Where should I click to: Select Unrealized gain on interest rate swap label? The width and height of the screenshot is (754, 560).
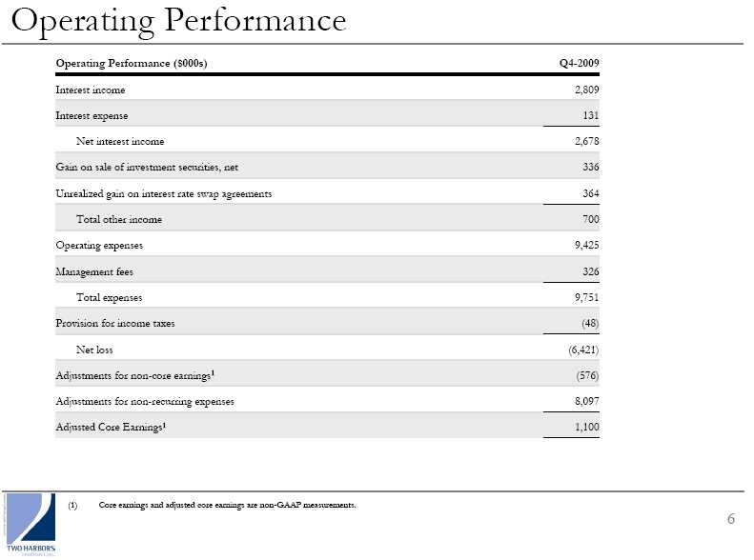click(x=164, y=193)
